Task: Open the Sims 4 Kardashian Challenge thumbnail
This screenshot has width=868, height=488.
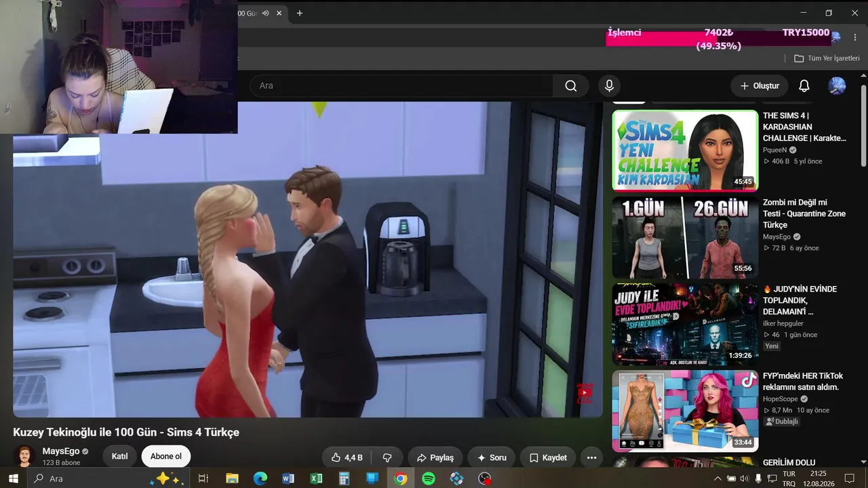Action: point(685,150)
